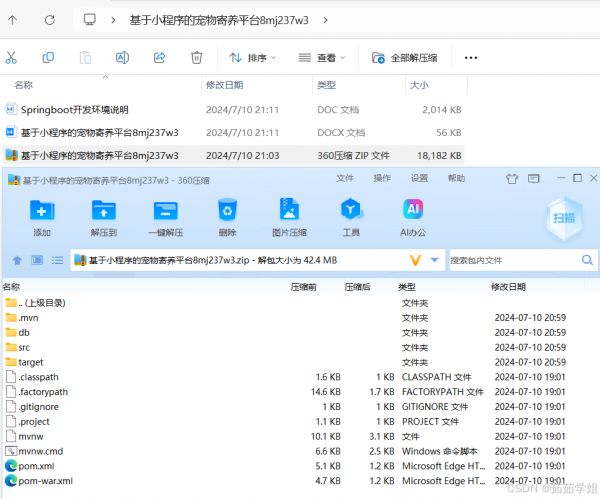Open the archive path dropdown arrow
600x499 pixels.
(434, 260)
